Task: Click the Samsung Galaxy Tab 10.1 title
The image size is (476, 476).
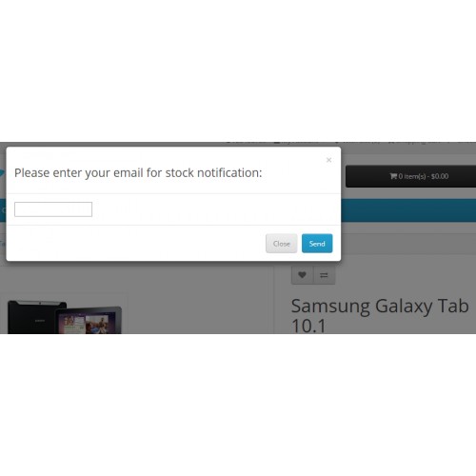Action: pyautogui.click(x=380, y=315)
